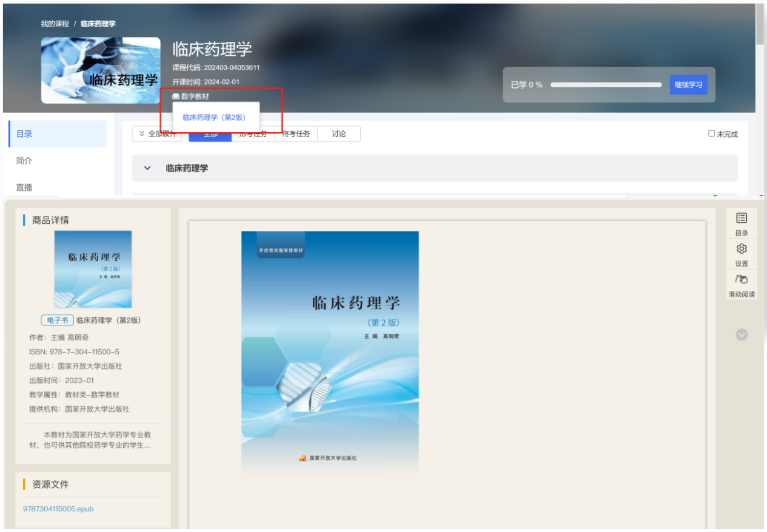Click the round down-arrow next page button

[x=742, y=334]
